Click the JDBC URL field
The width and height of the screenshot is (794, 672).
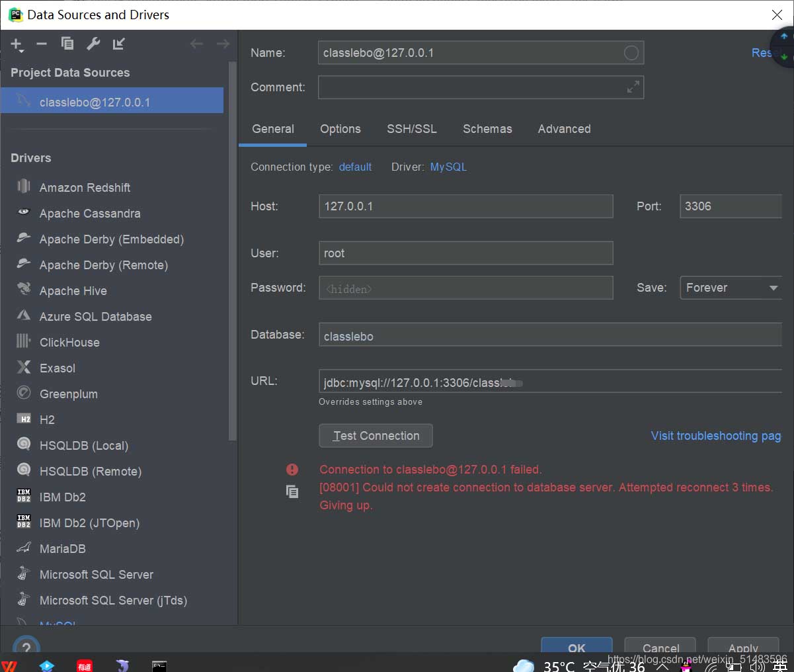click(550, 382)
